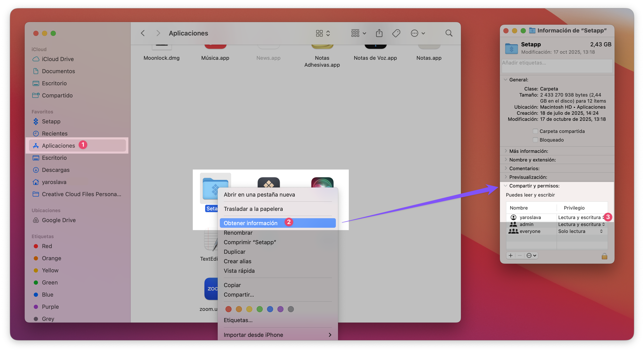
Task: Choose Crear alias
Action: pos(277,261)
